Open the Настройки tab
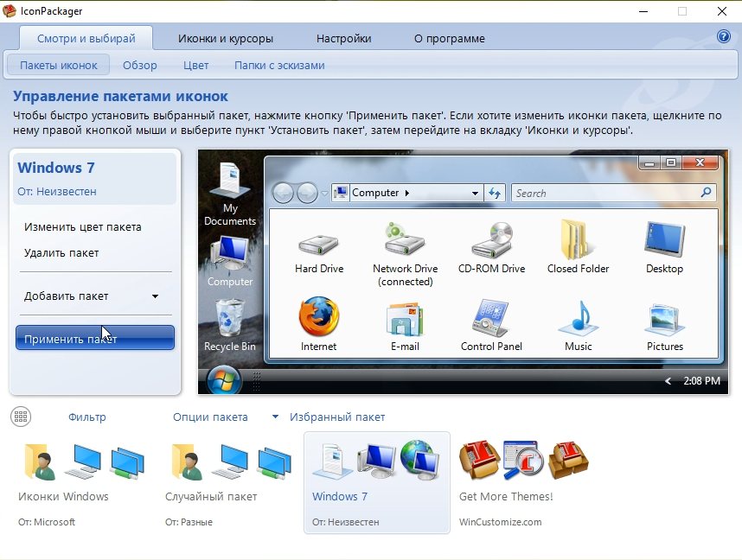 343,39
